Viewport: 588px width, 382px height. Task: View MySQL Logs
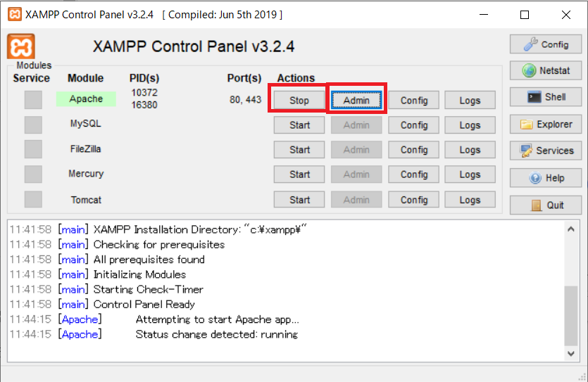click(x=470, y=125)
